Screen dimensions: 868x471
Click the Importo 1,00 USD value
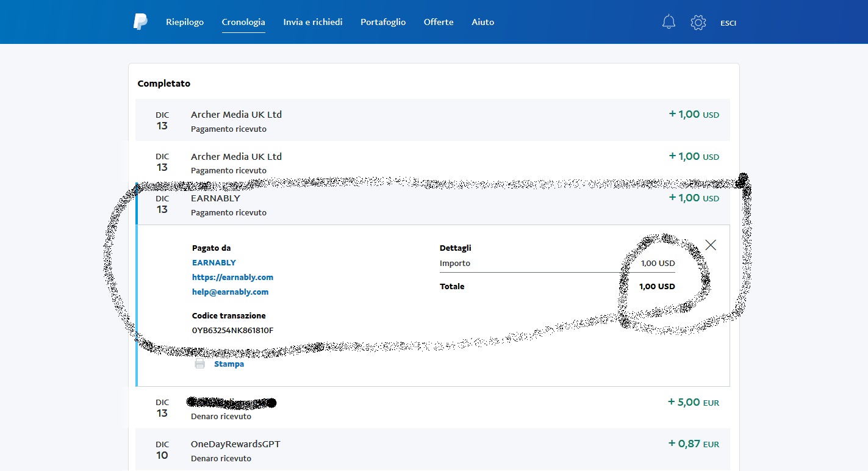pyautogui.click(x=658, y=264)
